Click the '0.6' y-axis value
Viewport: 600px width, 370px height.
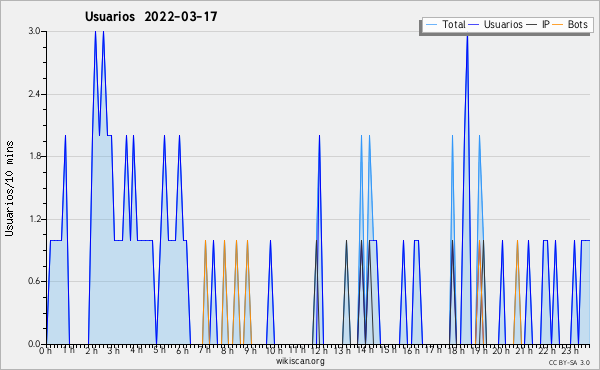35,281
